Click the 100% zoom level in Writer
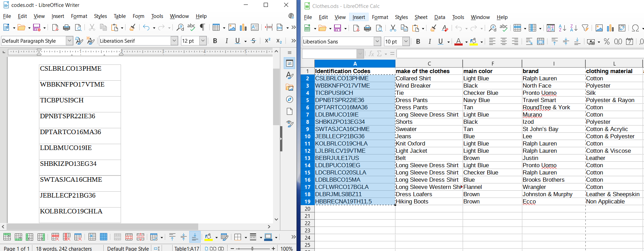 click(286, 248)
